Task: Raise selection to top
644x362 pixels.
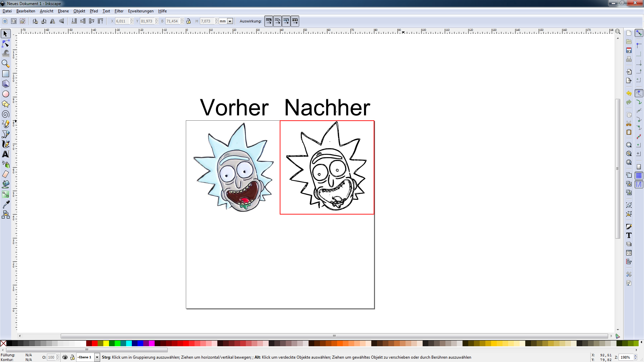Action: [100, 21]
